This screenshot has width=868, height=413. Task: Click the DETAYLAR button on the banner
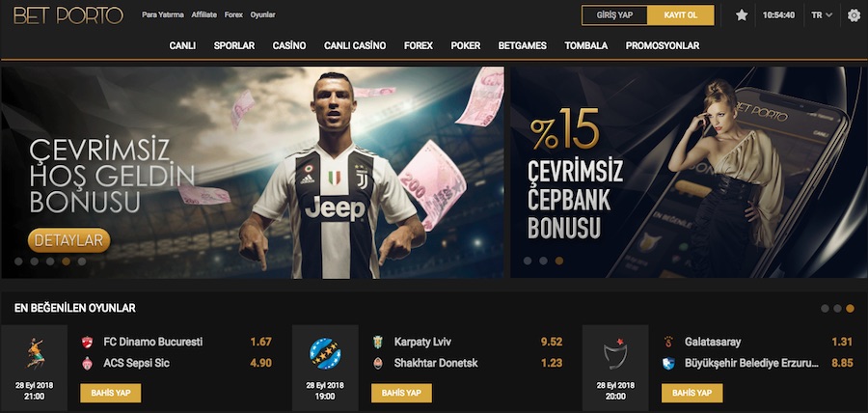tap(69, 240)
